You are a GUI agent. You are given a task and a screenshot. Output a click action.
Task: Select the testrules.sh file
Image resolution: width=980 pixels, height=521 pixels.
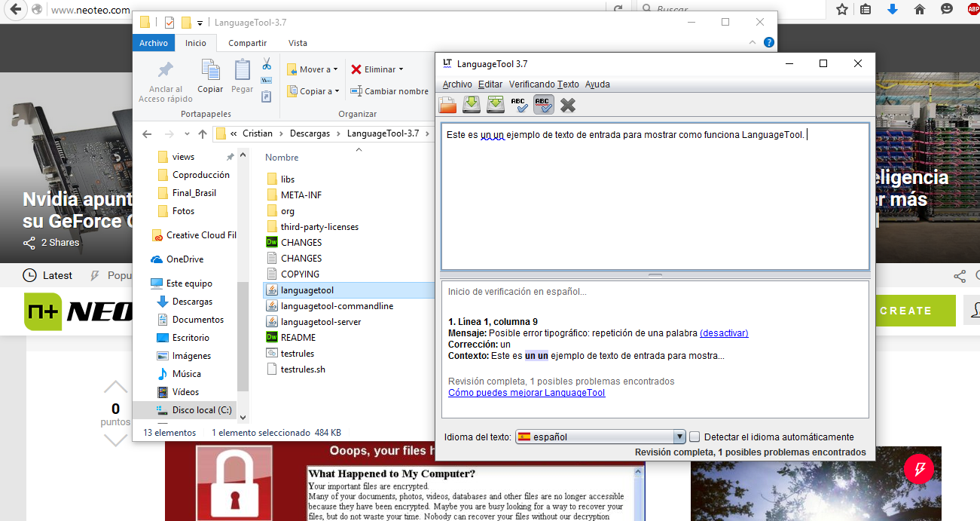tap(303, 369)
